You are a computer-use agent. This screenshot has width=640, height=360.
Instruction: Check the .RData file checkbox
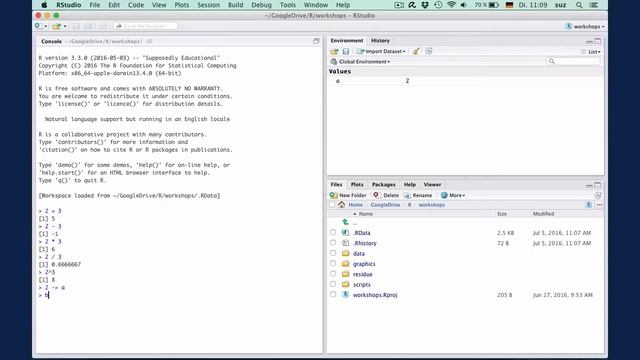(333, 232)
